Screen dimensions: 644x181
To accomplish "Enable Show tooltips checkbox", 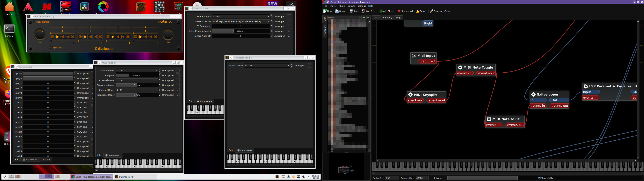I will click(x=35, y=22).
